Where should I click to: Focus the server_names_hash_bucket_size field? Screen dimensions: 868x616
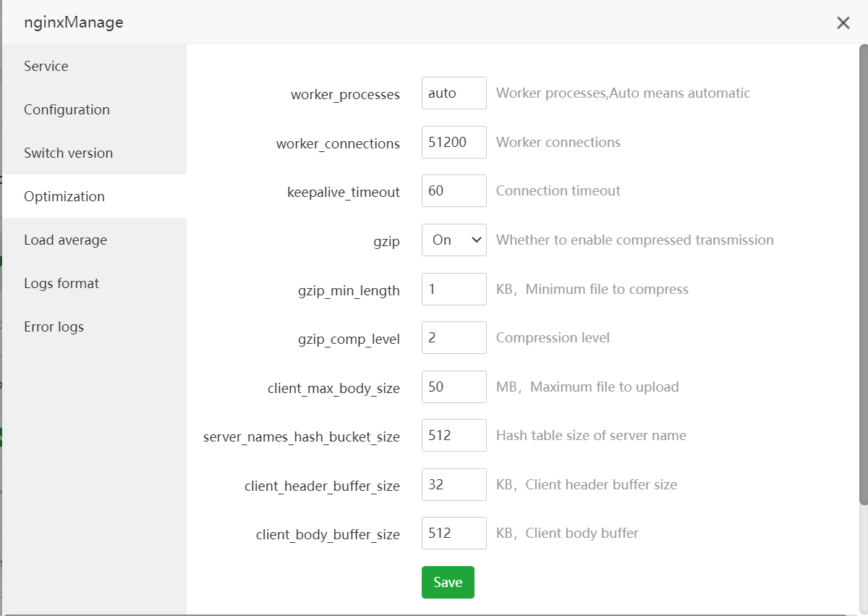pos(454,436)
